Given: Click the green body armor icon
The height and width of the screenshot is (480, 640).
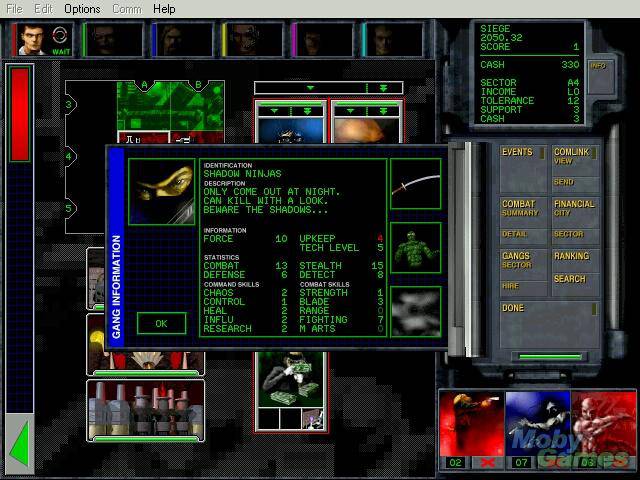Looking at the screenshot, I should point(416,248).
